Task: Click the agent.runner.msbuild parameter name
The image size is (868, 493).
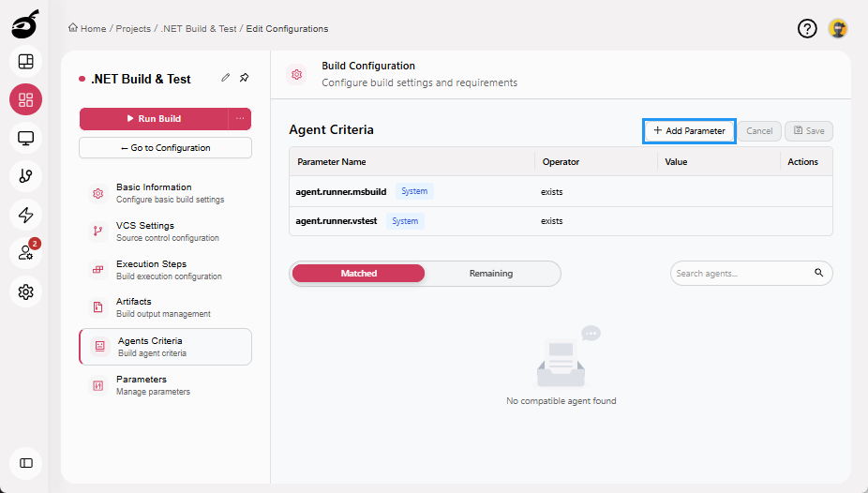Action: click(341, 191)
